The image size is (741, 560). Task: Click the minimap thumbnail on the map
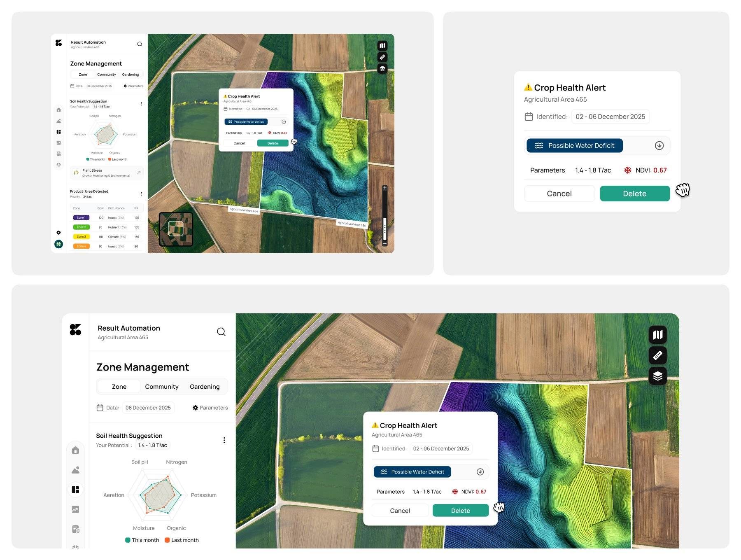(176, 229)
